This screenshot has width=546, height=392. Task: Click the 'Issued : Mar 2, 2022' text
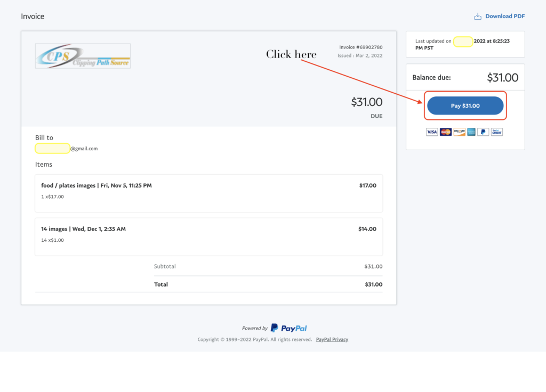tap(360, 55)
